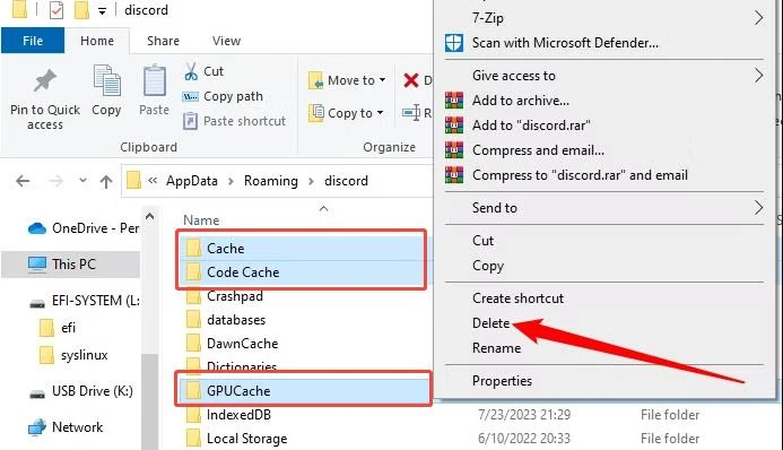The image size is (783, 450).
Task: Click AppData in the address bar
Action: [x=192, y=181]
